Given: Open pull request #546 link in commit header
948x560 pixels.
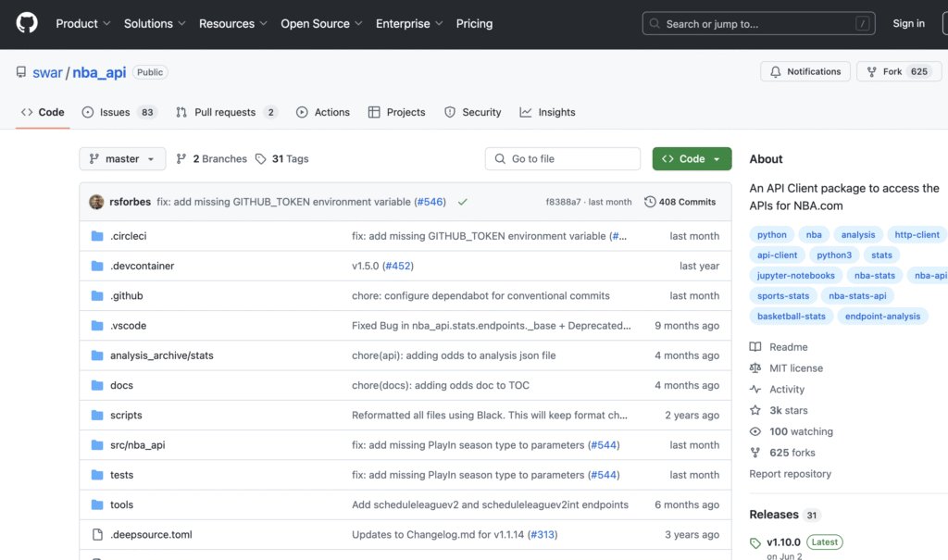Looking at the screenshot, I should pyautogui.click(x=430, y=202).
